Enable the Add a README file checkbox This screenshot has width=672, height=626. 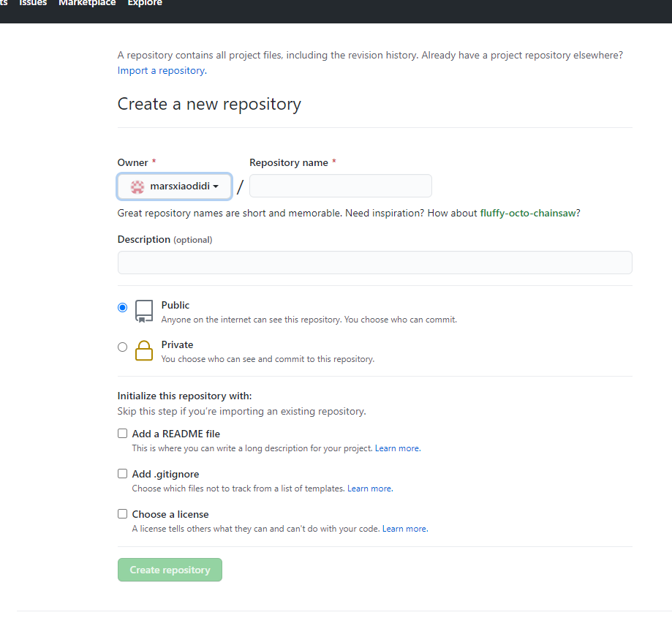point(122,434)
